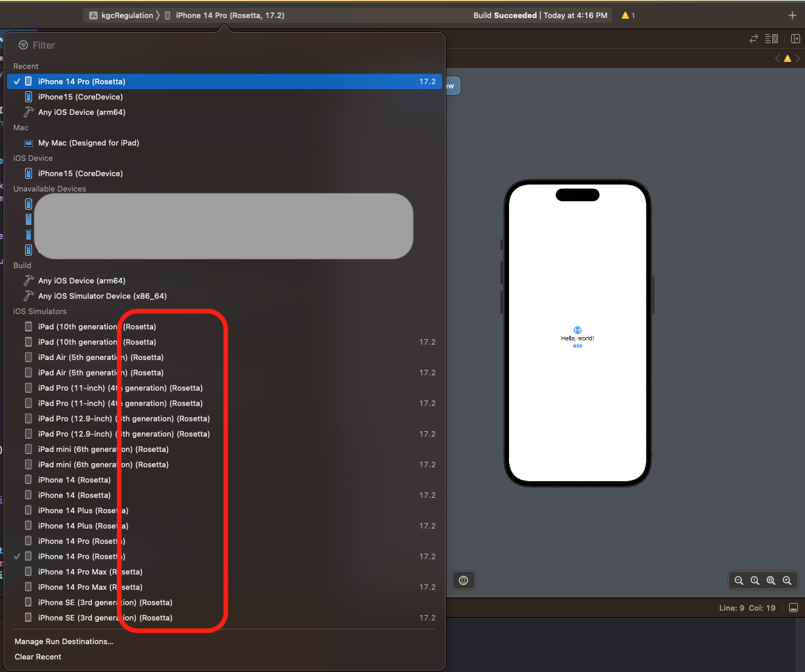Open Manage Run Destinations...
The width and height of the screenshot is (805, 672).
click(x=64, y=642)
